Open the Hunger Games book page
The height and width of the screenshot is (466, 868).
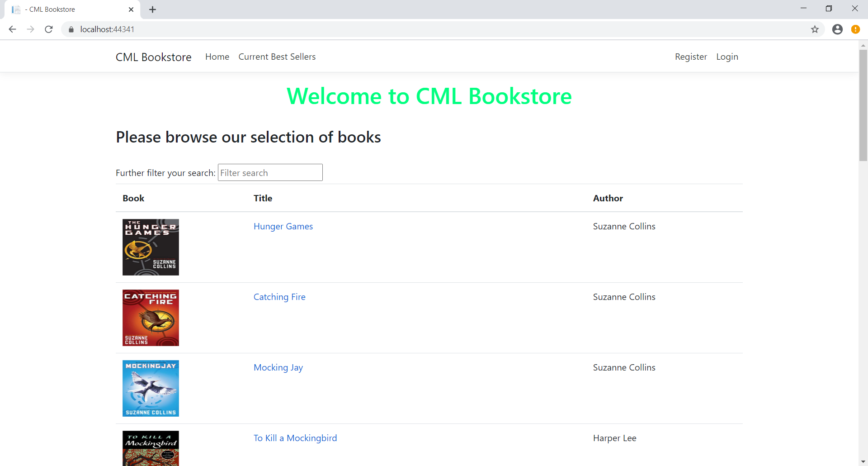[x=283, y=226]
